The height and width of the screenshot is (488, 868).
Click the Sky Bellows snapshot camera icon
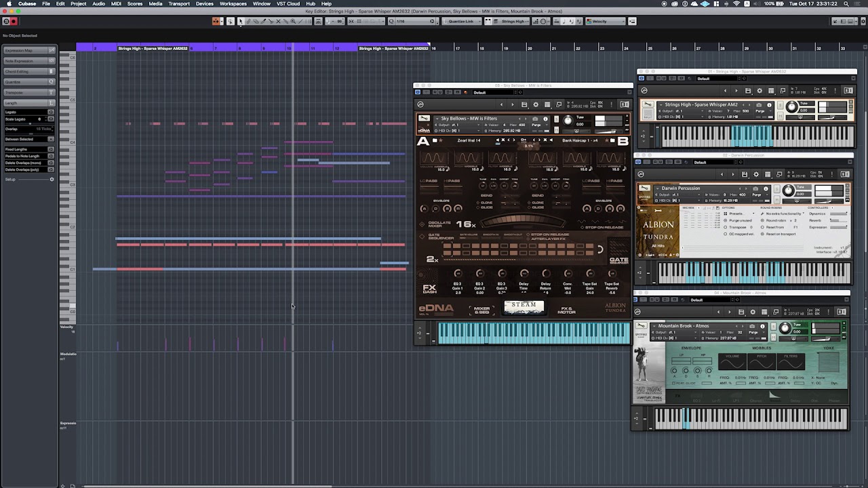pyautogui.click(x=535, y=119)
